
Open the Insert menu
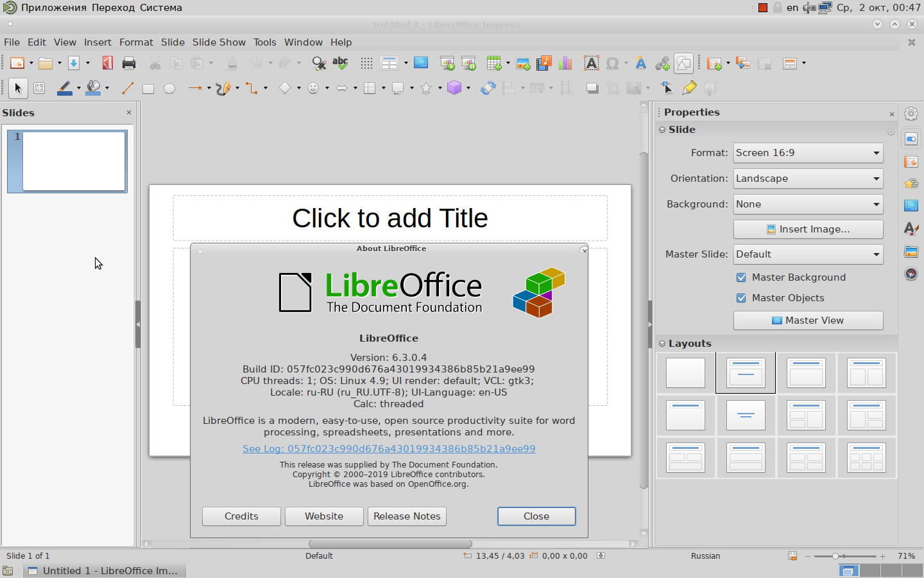pos(98,42)
